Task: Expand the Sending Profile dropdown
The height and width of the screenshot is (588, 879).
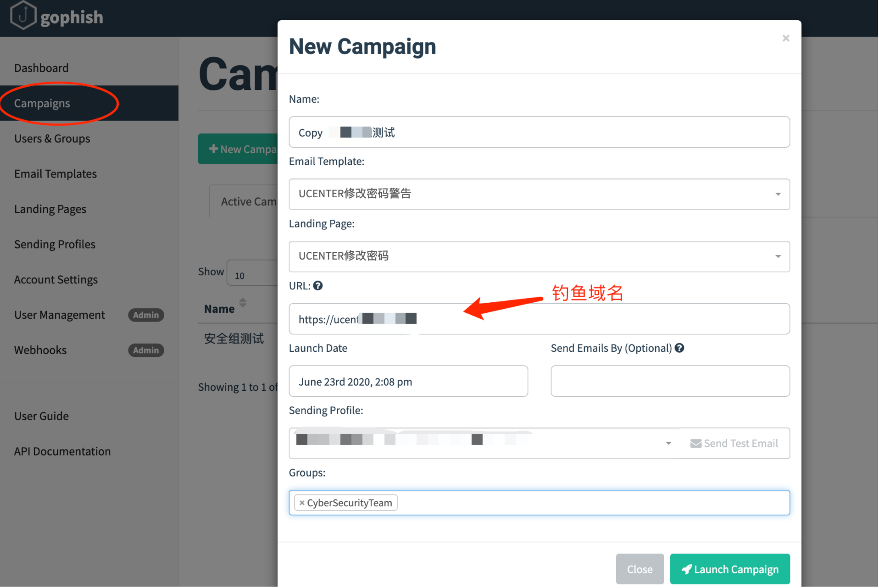Action: [x=668, y=444]
